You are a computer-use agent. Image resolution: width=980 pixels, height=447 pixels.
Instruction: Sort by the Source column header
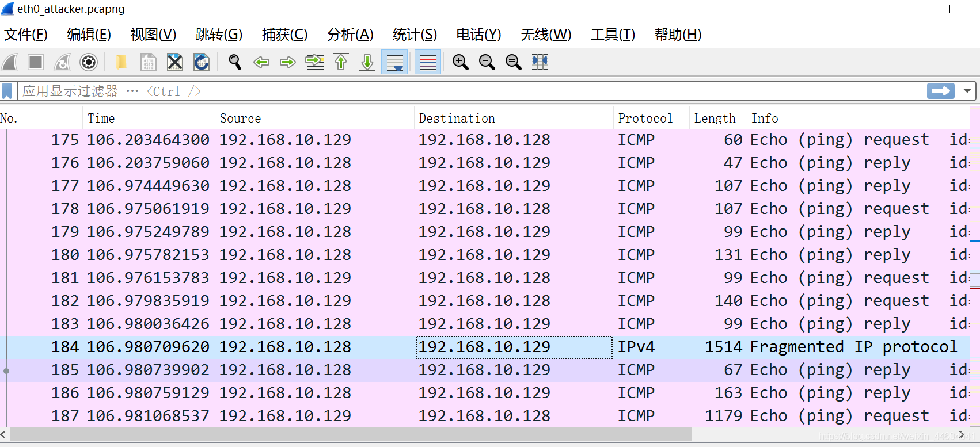point(314,118)
